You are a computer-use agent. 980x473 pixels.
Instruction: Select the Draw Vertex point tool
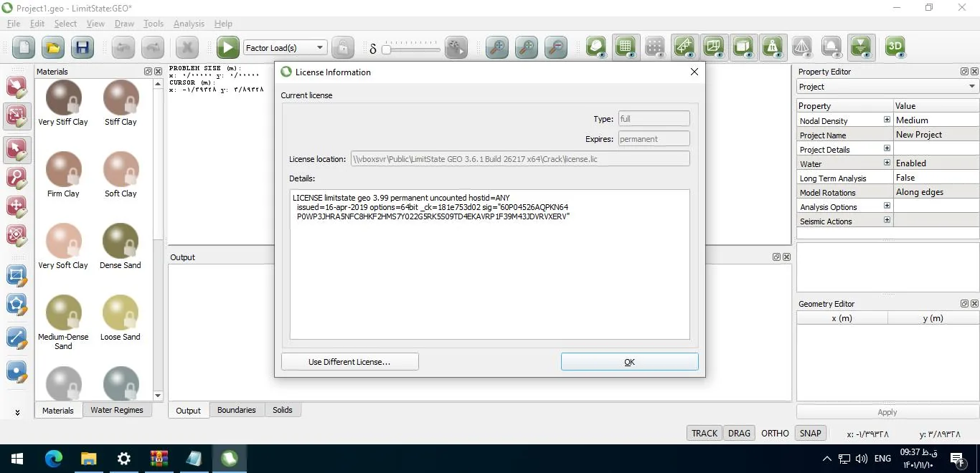pyautogui.click(x=17, y=372)
